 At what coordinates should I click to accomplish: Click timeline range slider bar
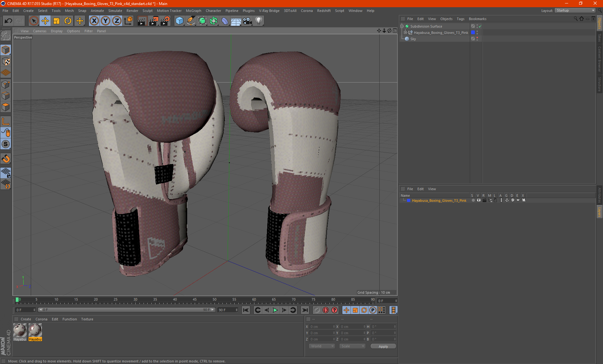click(x=126, y=310)
